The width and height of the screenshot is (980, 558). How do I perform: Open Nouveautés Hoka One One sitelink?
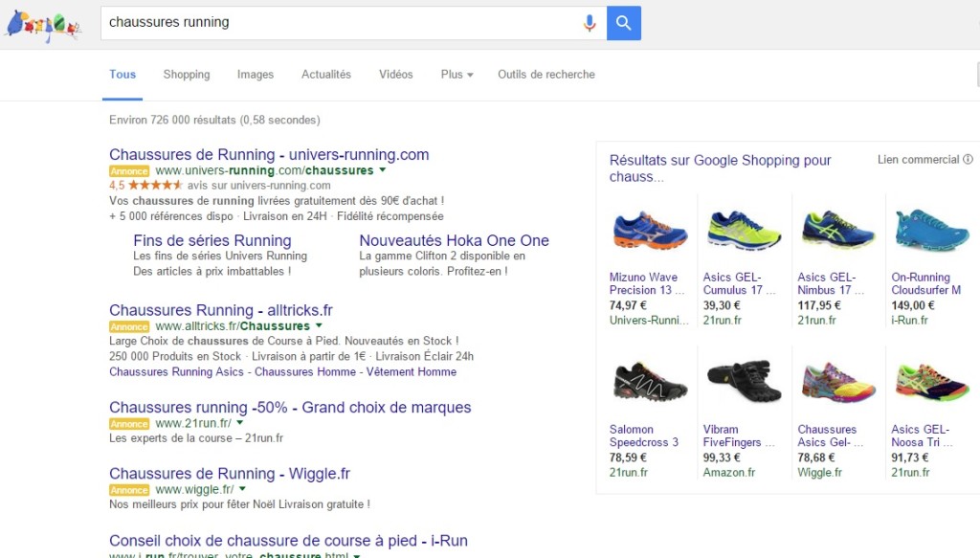click(x=454, y=240)
